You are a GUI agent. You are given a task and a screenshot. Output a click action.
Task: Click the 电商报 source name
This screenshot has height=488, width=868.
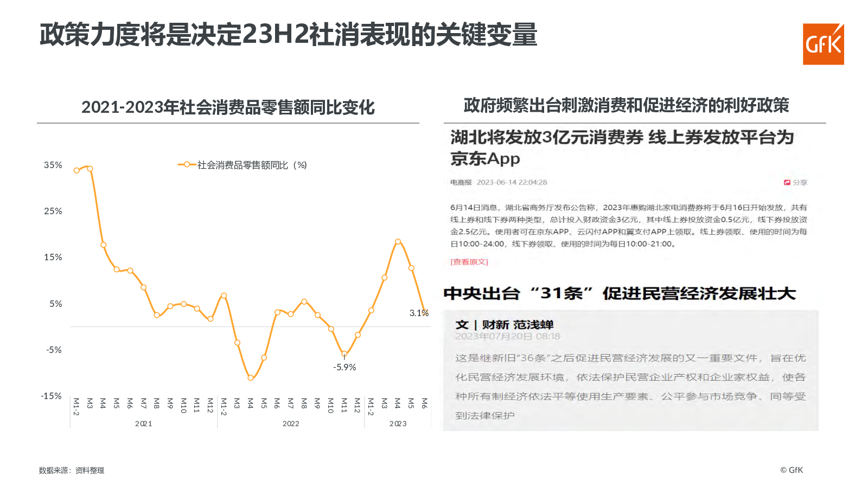(x=461, y=183)
